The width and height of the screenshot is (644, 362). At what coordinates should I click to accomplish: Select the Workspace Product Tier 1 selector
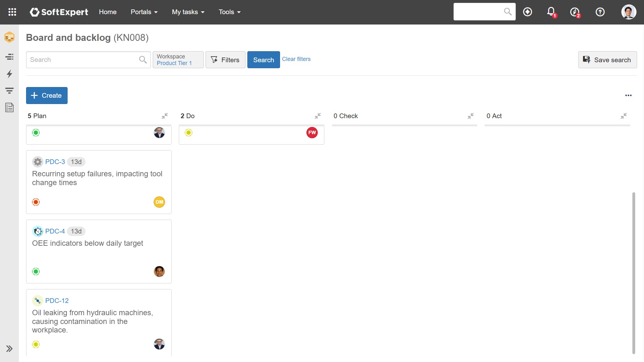pyautogui.click(x=178, y=60)
